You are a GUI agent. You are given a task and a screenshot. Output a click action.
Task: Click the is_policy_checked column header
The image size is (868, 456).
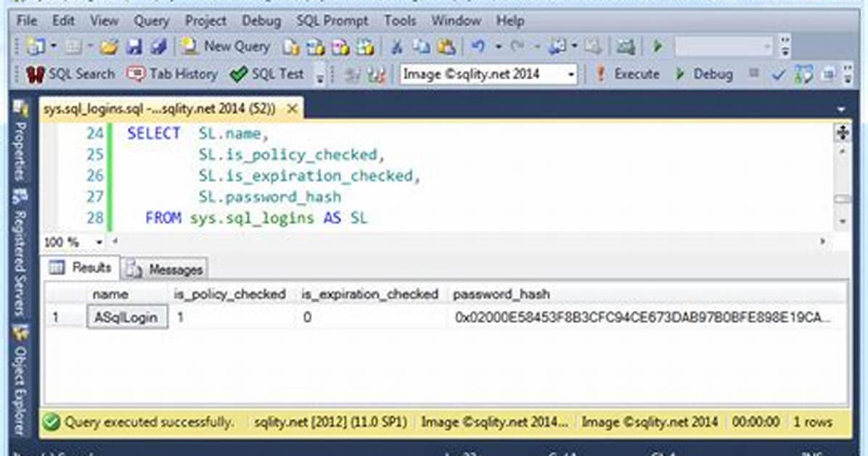pyautogui.click(x=230, y=294)
